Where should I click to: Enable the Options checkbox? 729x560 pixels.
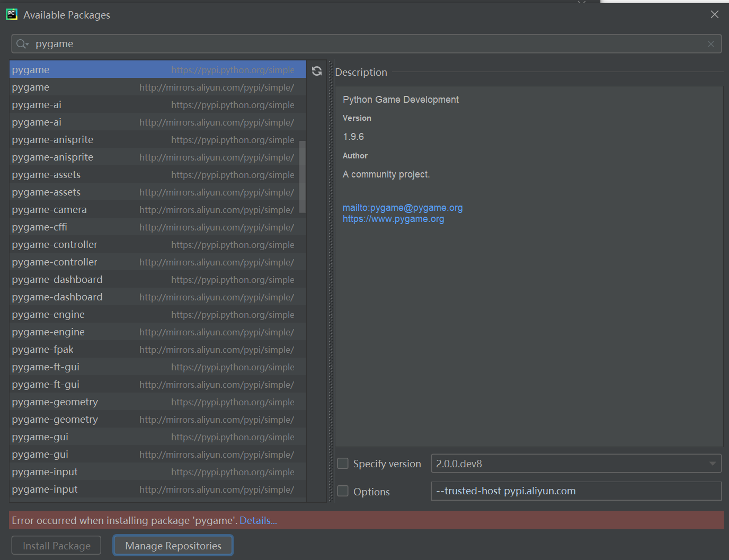click(x=343, y=491)
